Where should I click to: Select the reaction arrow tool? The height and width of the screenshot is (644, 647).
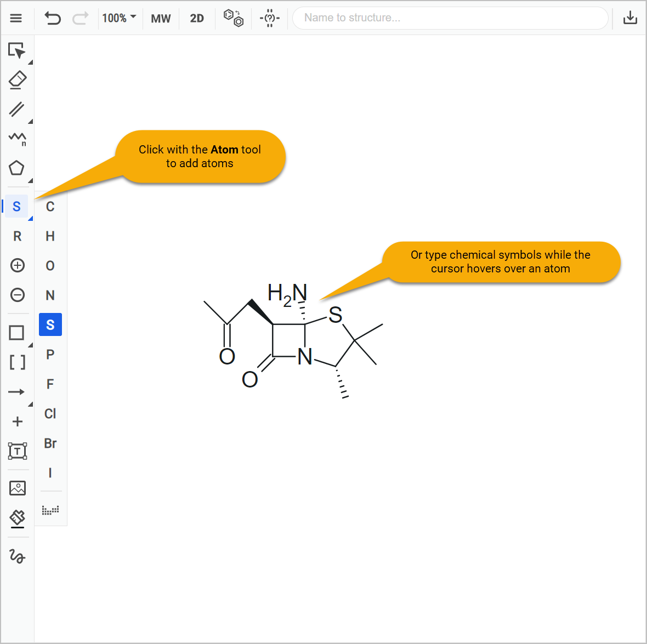click(x=17, y=391)
